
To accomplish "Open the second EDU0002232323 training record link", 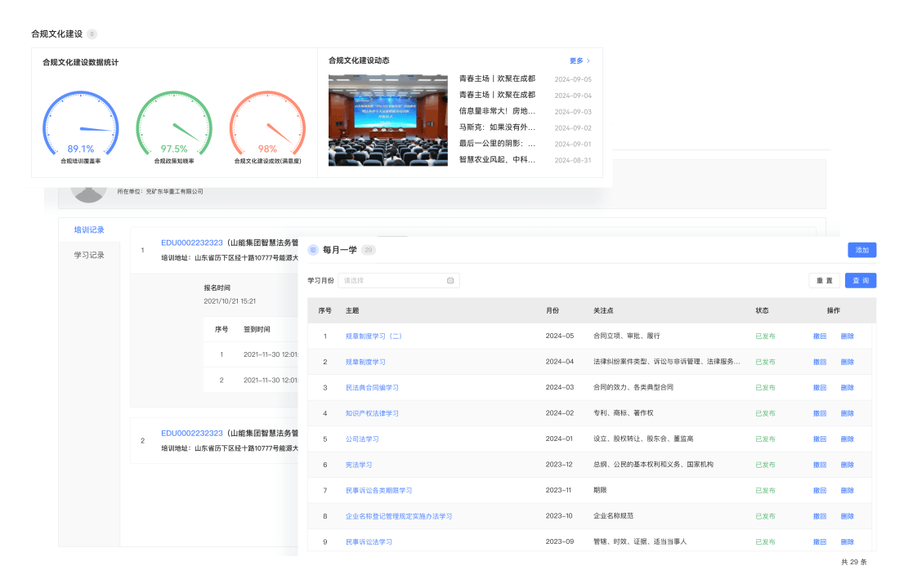I will 192,433.
